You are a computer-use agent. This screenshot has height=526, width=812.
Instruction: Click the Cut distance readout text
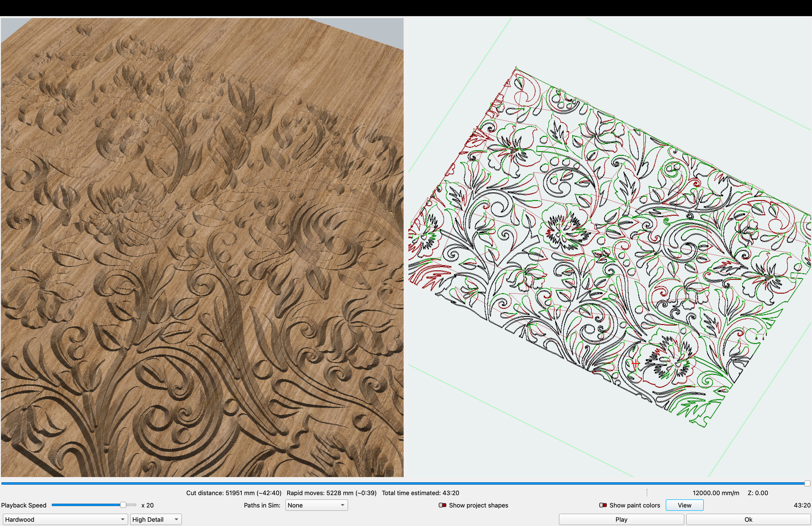pos(233,493)
